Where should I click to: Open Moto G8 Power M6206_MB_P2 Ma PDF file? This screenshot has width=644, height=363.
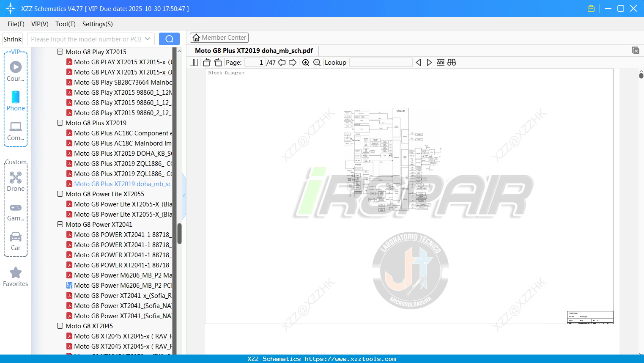119,275
